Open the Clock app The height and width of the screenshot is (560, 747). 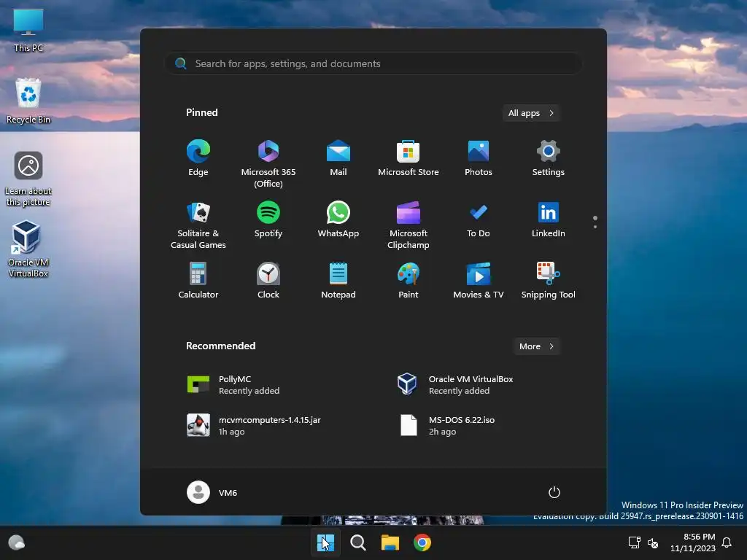(x=268, y=281)
